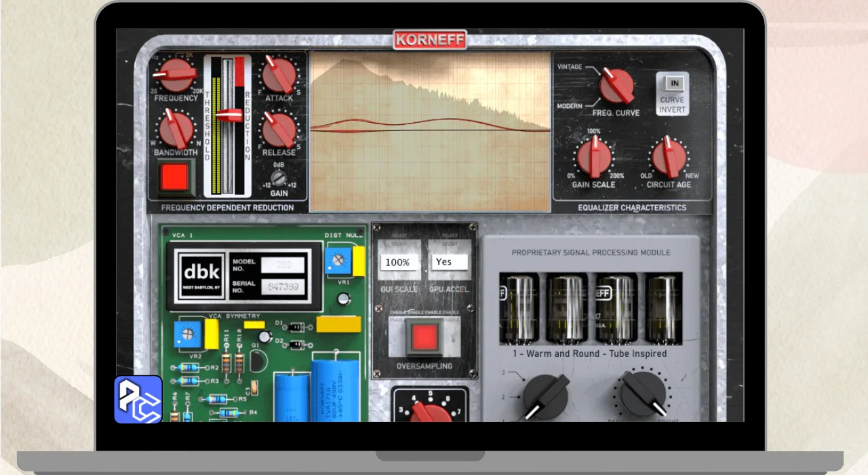The image size is (868, 475).
Task: Click the black Dark/Bright knob
Action: pyautogui.click(x=644, y=394)
